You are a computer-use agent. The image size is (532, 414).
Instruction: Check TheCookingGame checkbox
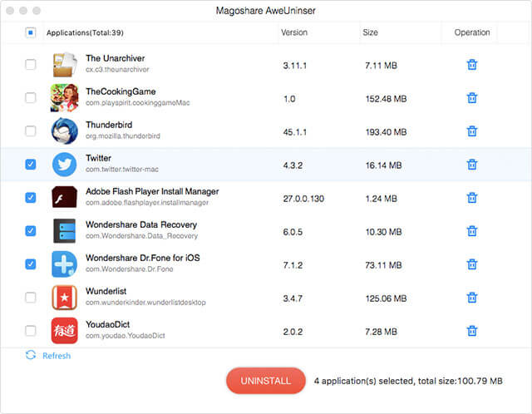(31, 98)
